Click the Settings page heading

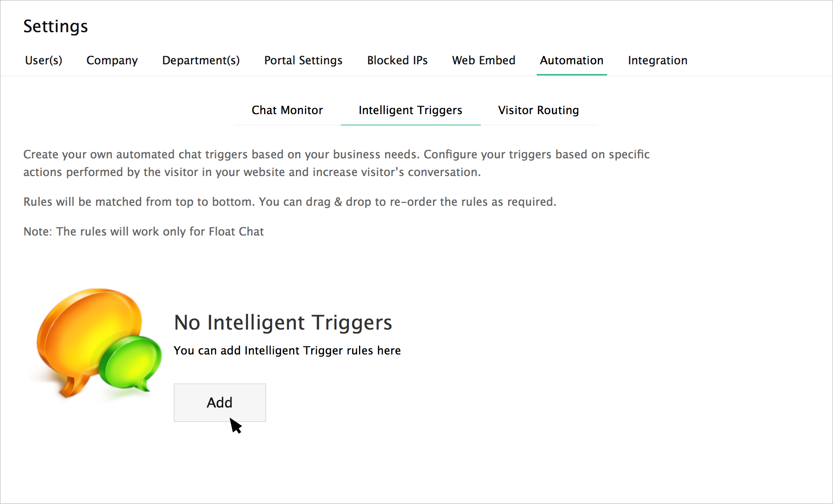(55, 27)
